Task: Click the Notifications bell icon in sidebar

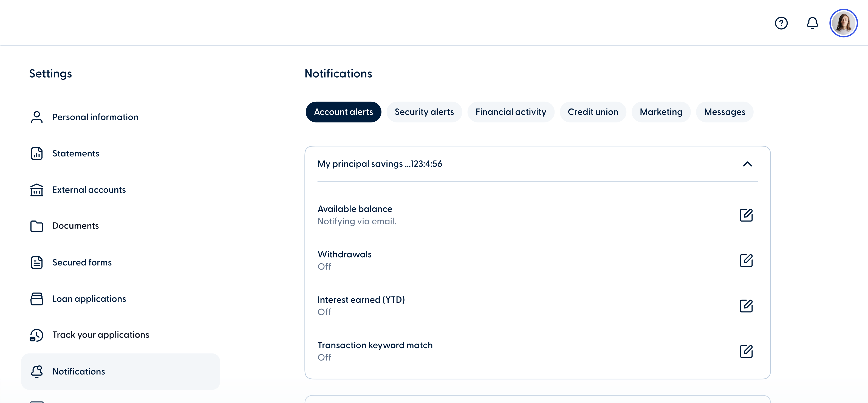Action: pos(36,371)
